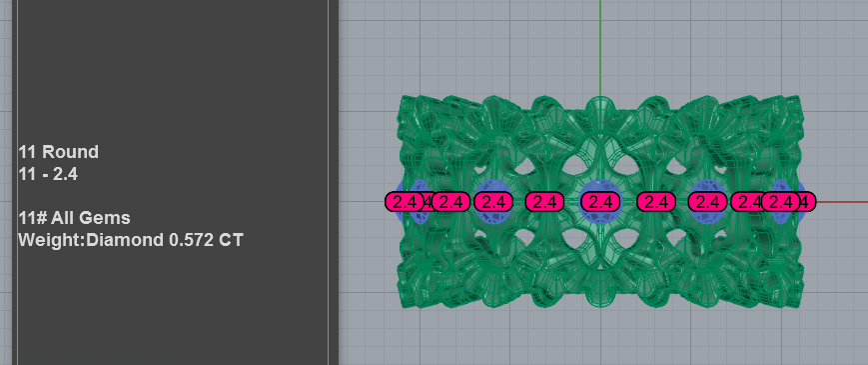Click the "11 - 2.4" size entry
Viewport: 868px width, 365px height.
tap(48, 174)
